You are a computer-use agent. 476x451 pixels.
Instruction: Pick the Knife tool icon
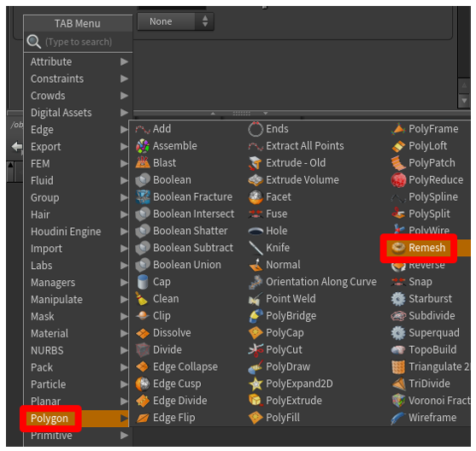[256, 248]
